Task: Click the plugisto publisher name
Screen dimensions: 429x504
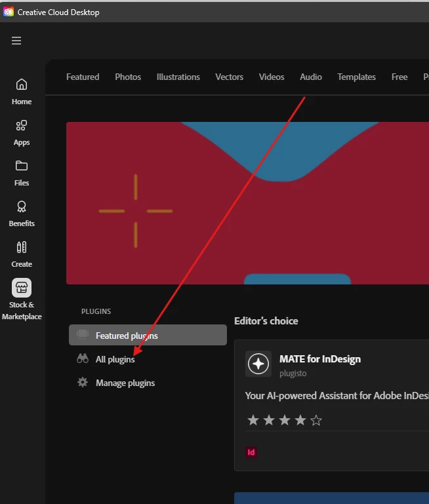Action: (293, 373)
